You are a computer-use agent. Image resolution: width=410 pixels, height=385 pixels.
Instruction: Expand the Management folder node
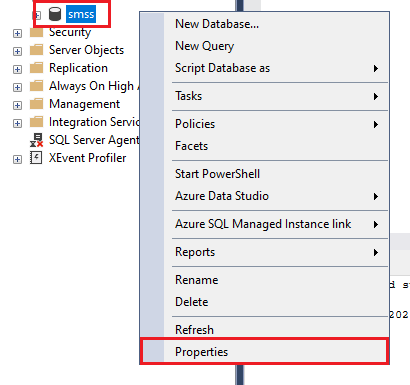coord(17,105)
